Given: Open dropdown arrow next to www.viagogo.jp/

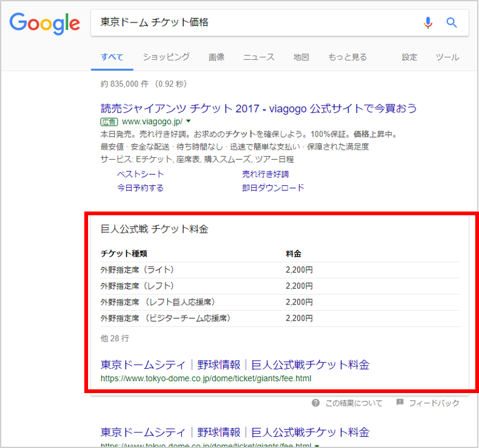Looking at the screenshot, I should click(x=189, y=122).
